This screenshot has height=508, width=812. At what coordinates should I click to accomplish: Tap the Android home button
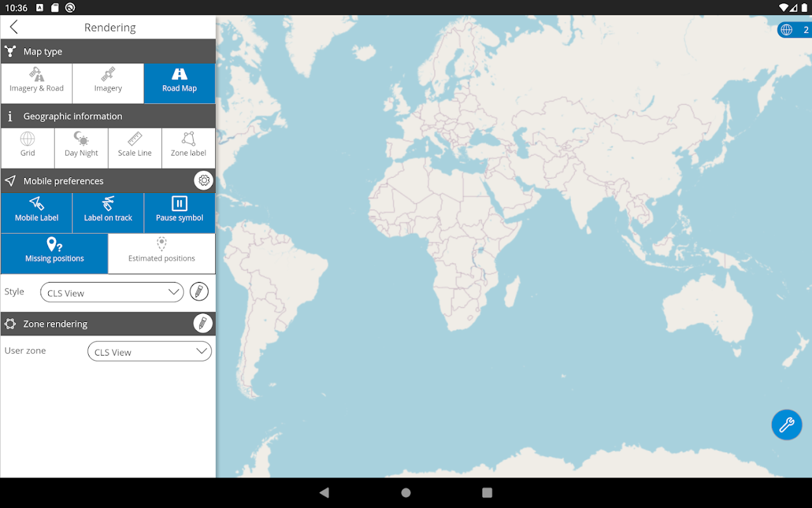coord(406,493)
